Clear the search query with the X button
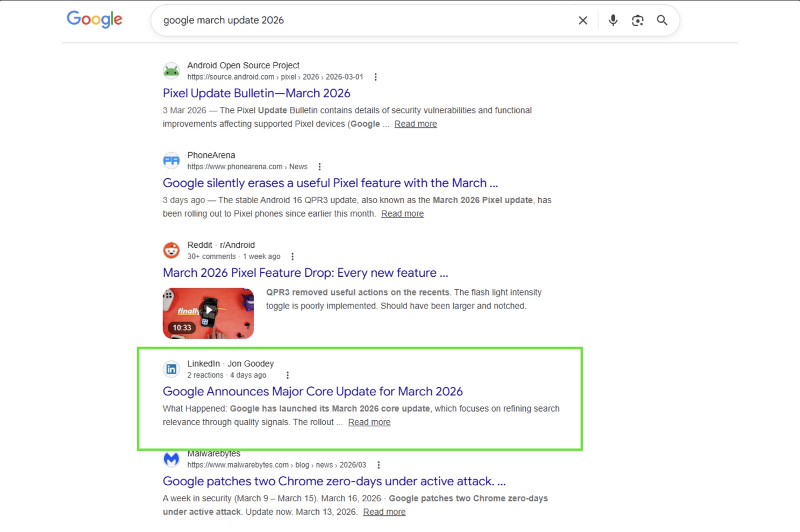Screen dimensions: 800x532 click(x=583, y=20)
